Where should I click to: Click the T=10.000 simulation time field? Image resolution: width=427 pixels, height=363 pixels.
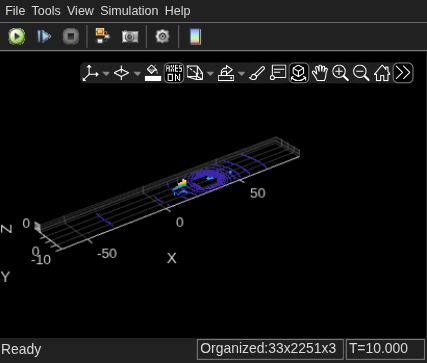point(385,349)
